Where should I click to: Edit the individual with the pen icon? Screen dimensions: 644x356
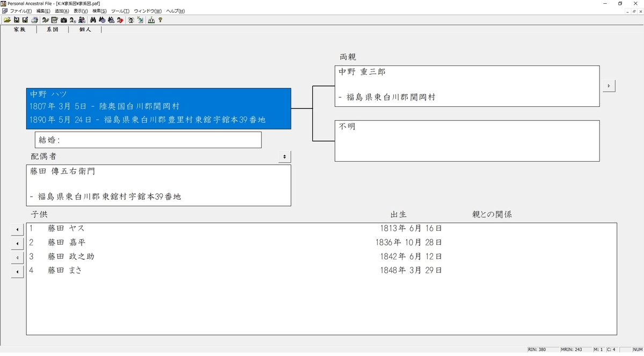[46, 20]
